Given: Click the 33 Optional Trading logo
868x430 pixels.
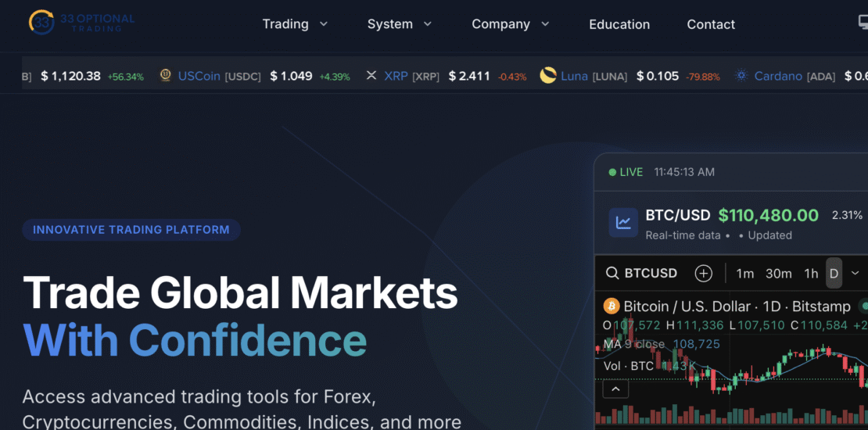Looking at the screenshot, I should click(81, 22).
